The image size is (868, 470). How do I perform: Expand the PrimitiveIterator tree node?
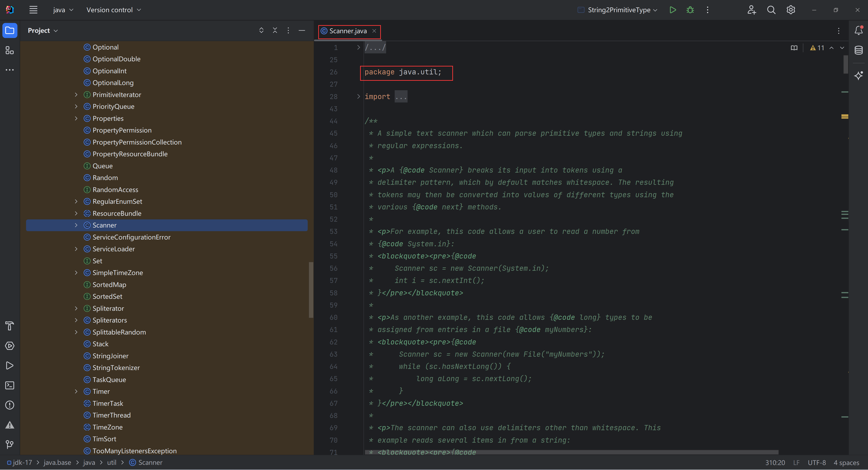click(x=76, y=95)
